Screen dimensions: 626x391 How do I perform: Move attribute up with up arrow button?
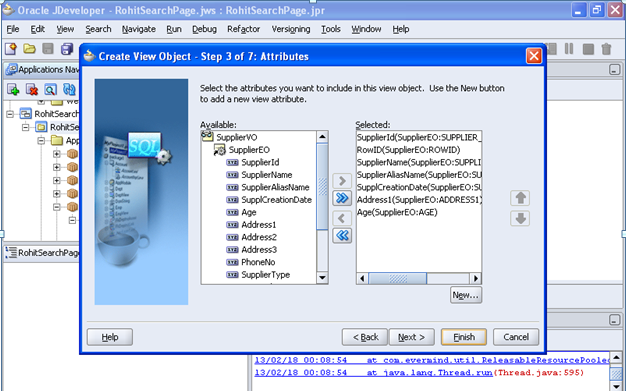tap(520, 198)
